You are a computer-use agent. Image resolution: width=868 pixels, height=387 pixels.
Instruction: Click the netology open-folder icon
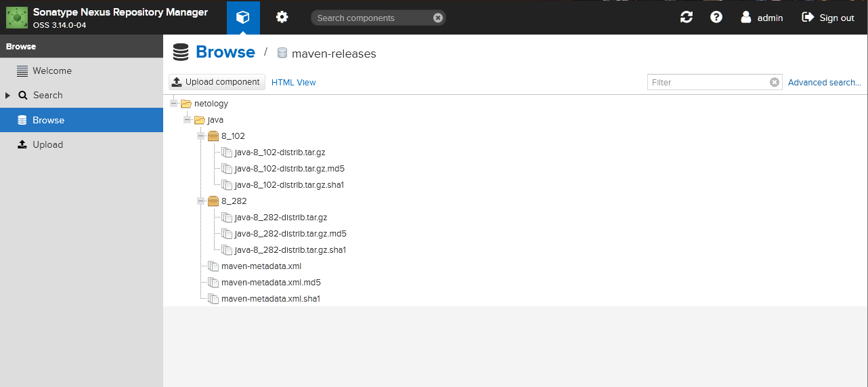186,104
